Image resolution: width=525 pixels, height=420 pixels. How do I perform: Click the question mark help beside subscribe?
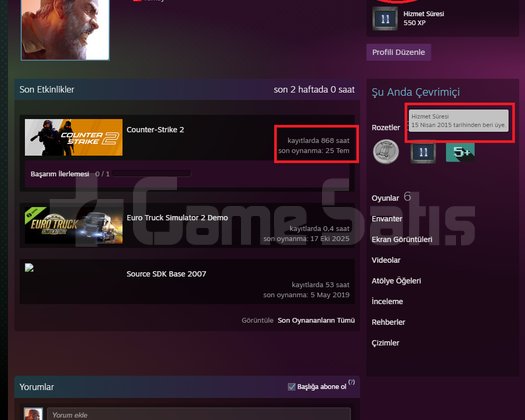click(x=351, y=382)
